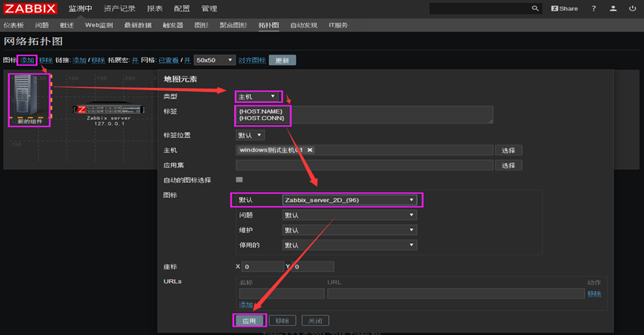The height and width of the screenshot is (335, 644).
Task: Click URLs 添加 link
Action: (246, 305)
